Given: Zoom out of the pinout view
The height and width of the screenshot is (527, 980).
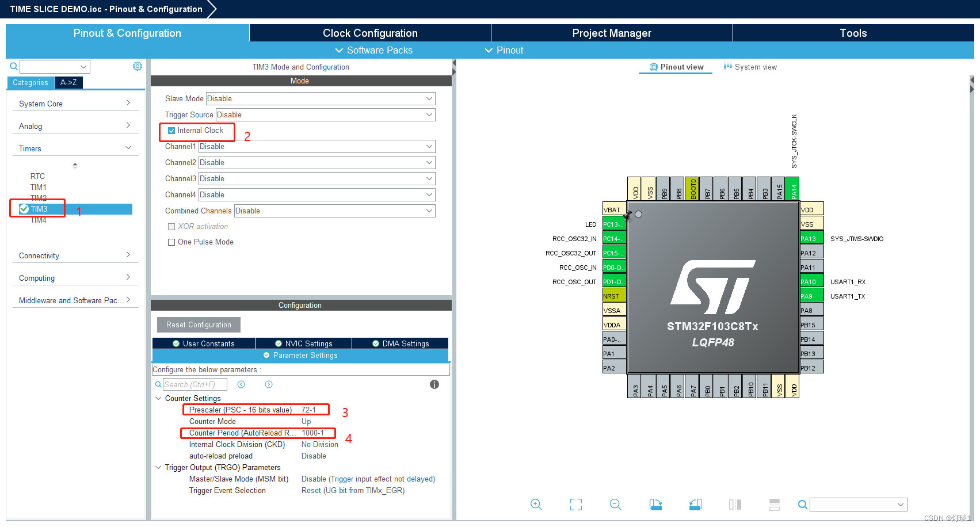Looking at the screenshot, I should pos(616,505).
